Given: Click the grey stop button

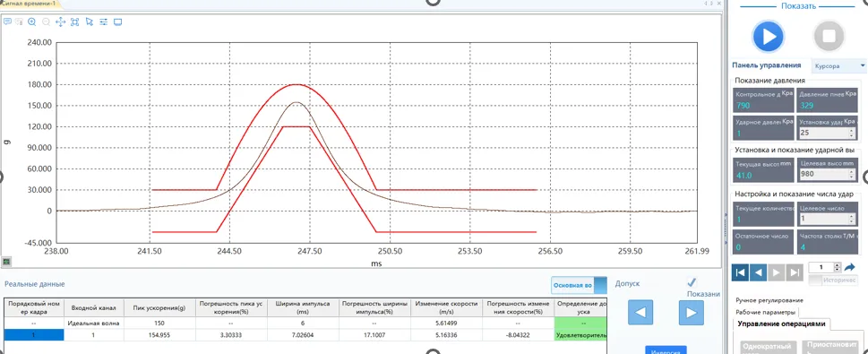Looking at the screenshot, I should (x=829, y=37).
